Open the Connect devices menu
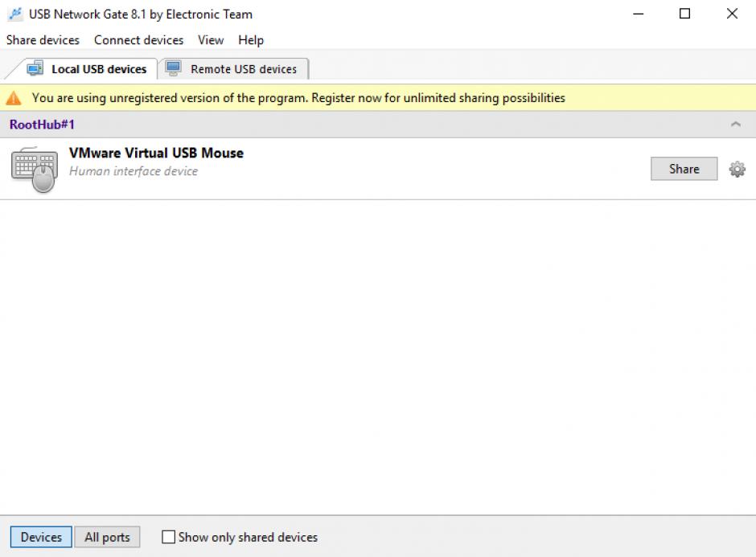Screen dimensions: 756x557 (139, 40)
